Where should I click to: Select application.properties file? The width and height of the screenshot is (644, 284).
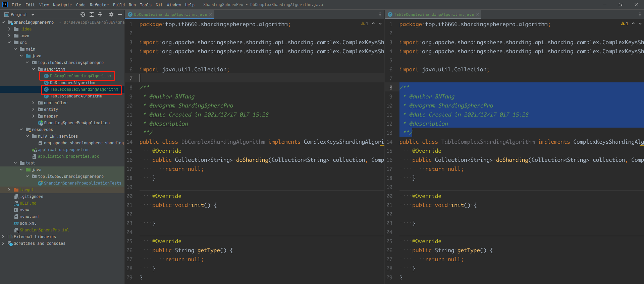[x=64, y=150]
